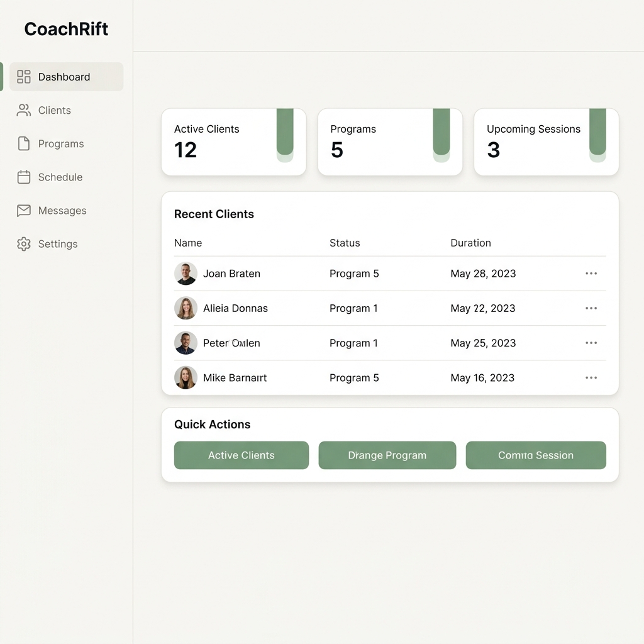Click the Status column header

(x=345, y=243)
